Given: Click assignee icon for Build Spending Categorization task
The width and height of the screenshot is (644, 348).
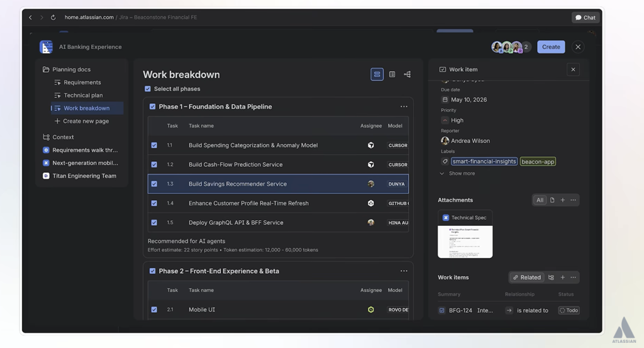Looking at the screenshot, I should 371,145.
